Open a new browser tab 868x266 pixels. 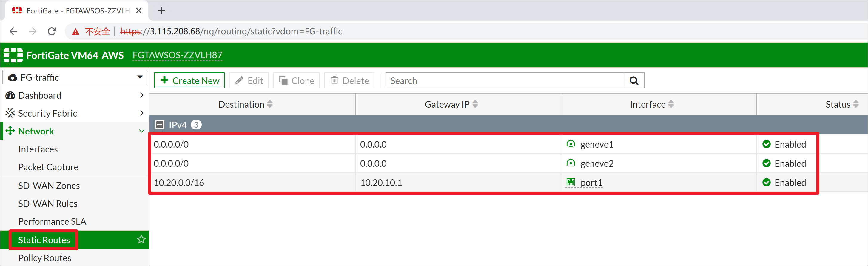161,11
